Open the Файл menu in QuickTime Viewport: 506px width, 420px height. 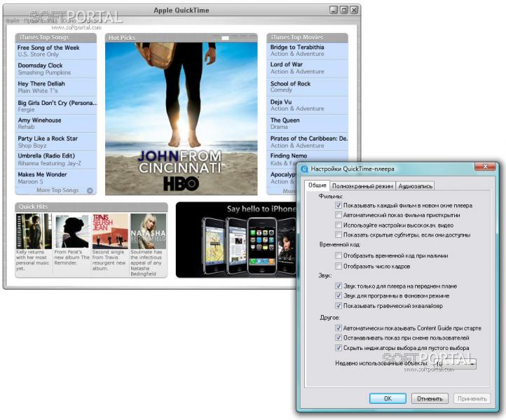click(13, 20)
